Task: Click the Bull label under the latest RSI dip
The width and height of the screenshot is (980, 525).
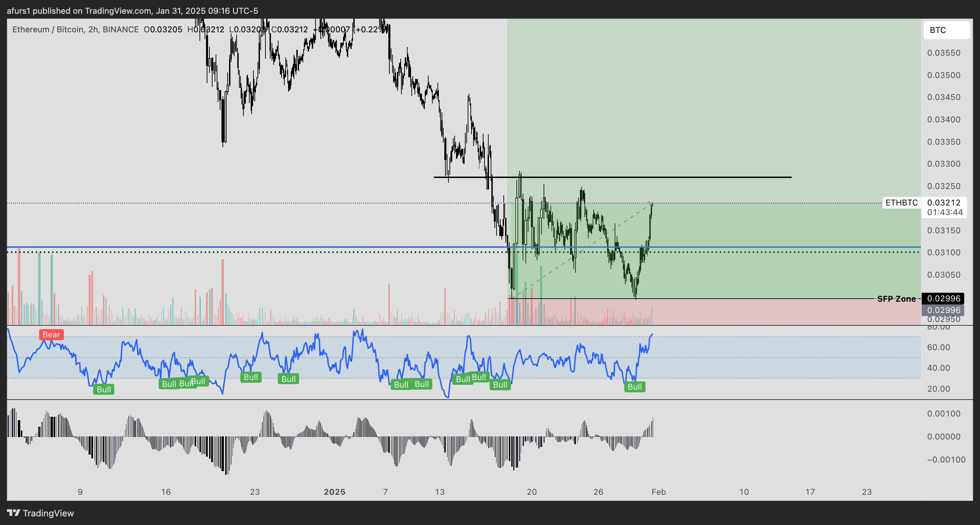Action: pos(635,387)
